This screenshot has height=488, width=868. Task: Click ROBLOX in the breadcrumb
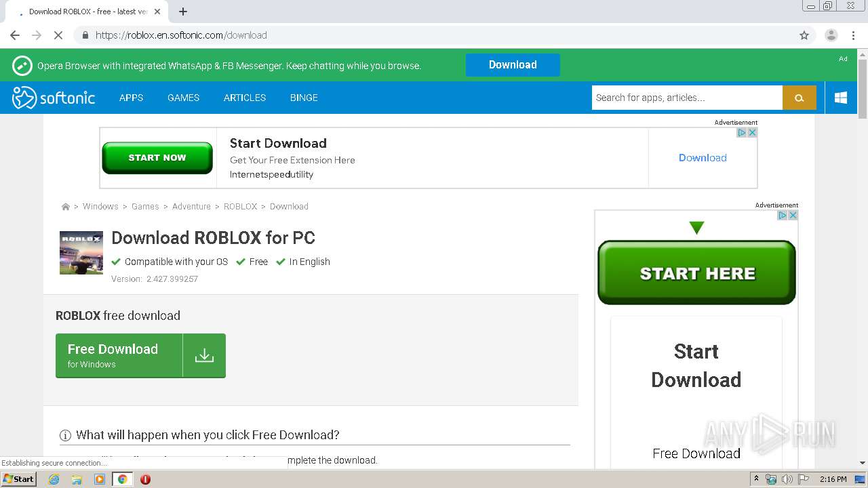241,207
